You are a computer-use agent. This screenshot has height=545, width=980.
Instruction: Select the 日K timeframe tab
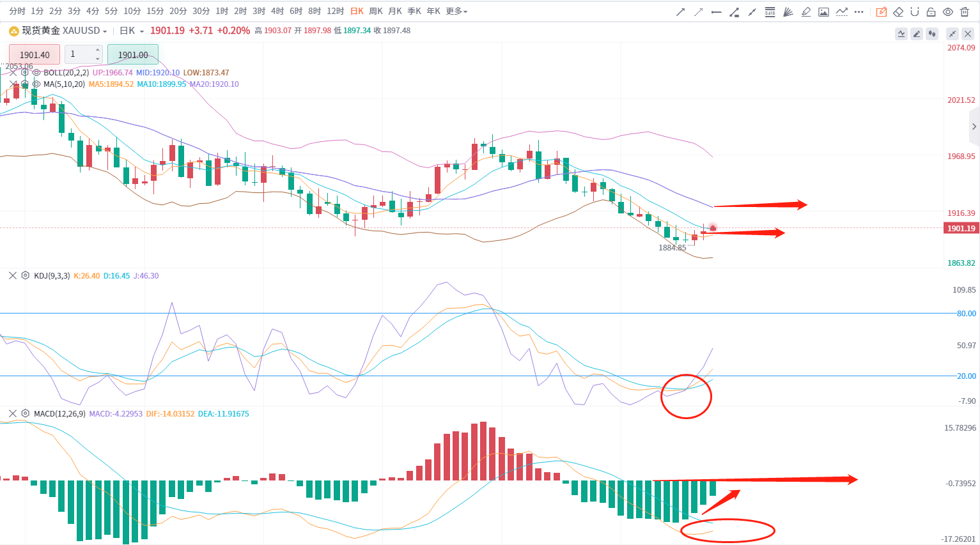coord(357,12)
